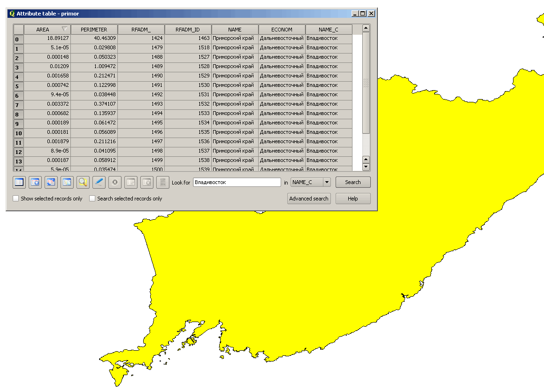Click the delete column icon

(146, 182)
